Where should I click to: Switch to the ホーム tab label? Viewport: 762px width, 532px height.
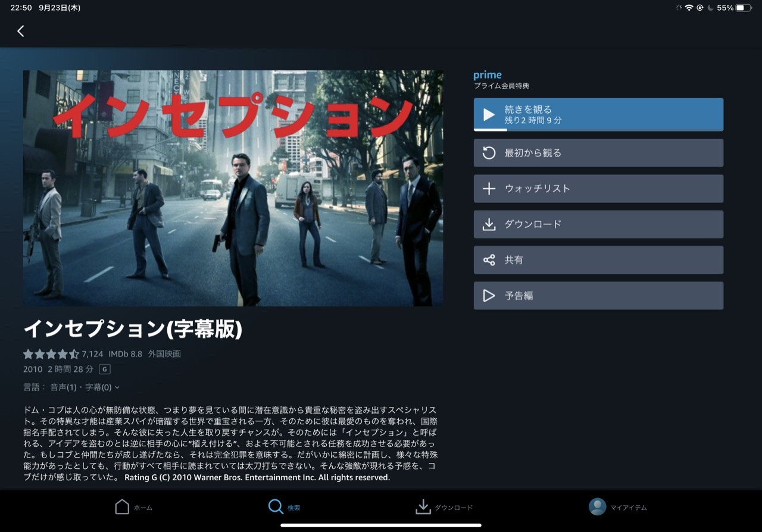pos(143,508)
